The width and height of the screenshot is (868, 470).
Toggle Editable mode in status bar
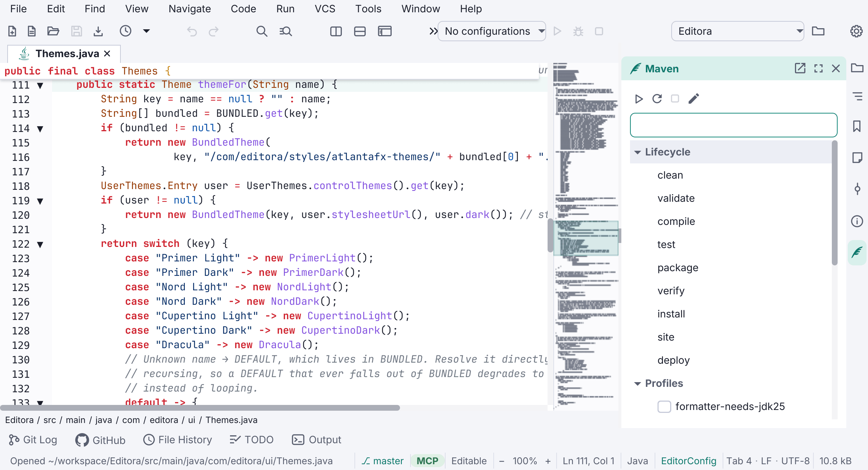click(x=469, y=461)
